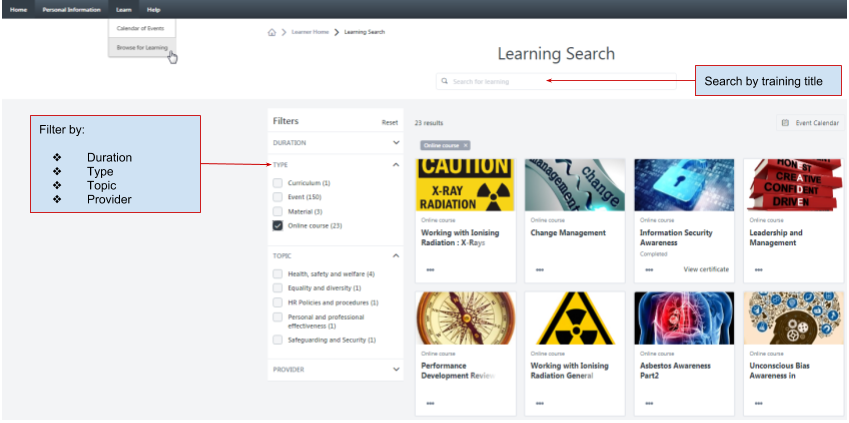The width and height of the screenshot is (849, 423).
Task: Click the home icon in breadcrumb
Action: click(272, 32)
